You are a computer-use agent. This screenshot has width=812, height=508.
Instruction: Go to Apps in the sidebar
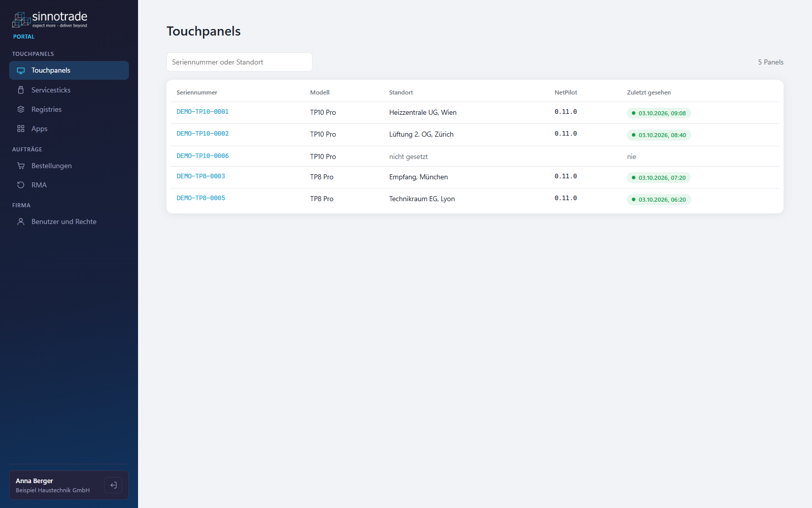click(x=69, y=129)
